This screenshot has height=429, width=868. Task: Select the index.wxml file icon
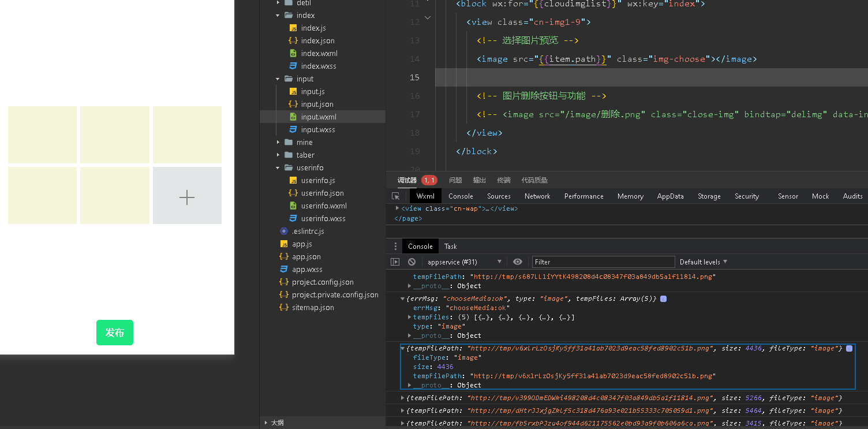click(293, 54)
